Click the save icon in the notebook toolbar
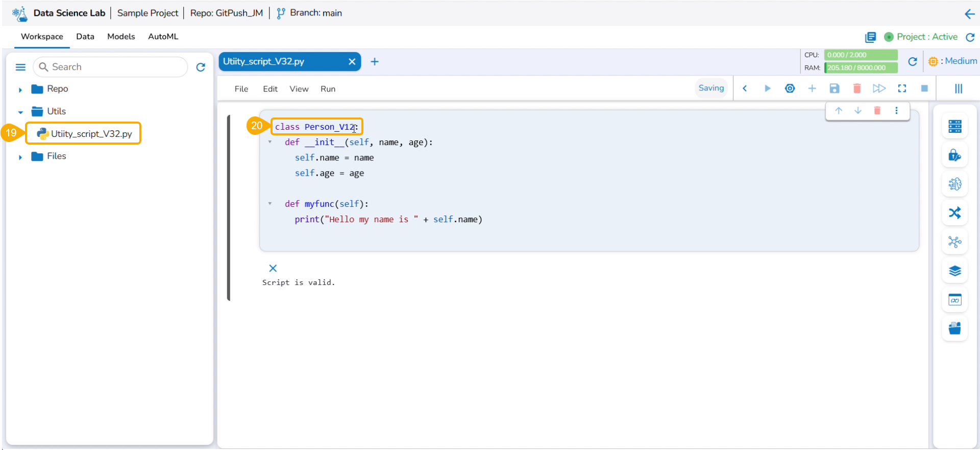This screenshot has width=980, height=450. point(835,88)
